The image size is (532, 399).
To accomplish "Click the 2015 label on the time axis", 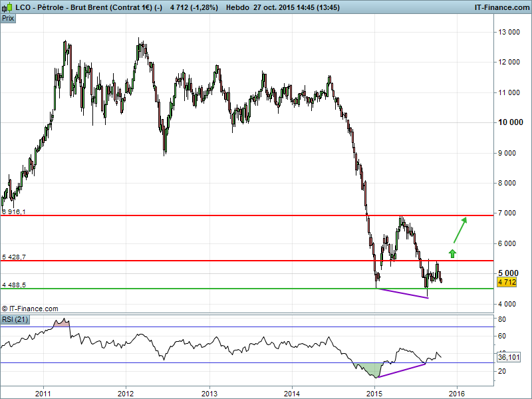I will point(374,394).
